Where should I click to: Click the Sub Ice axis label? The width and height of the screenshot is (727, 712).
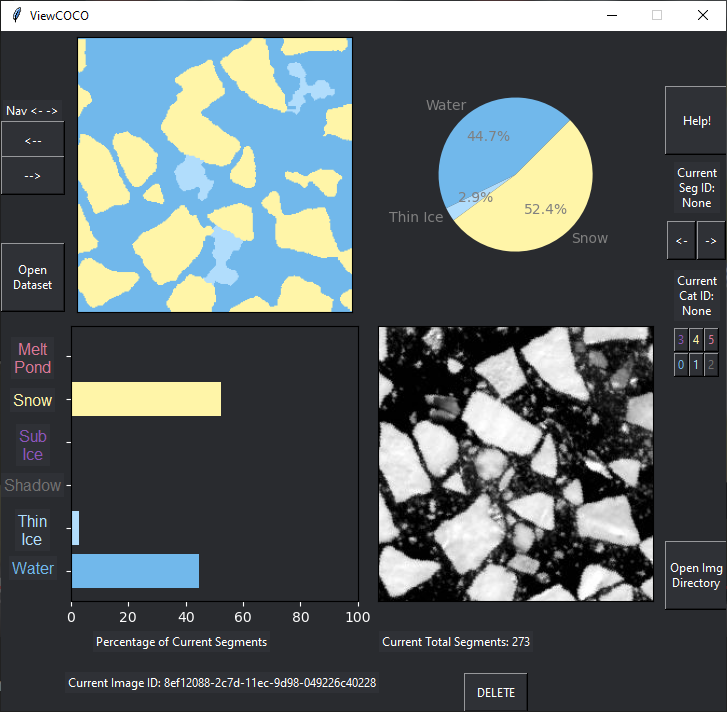(x=32, y=445)
